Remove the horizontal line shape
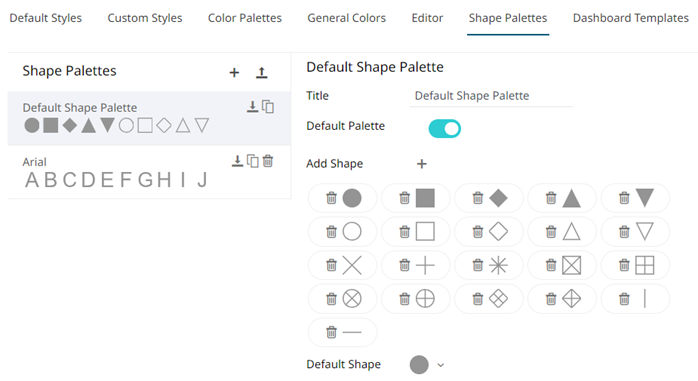Image resolution: width=698 pixels, height=381 pixels. coord(331,332)
